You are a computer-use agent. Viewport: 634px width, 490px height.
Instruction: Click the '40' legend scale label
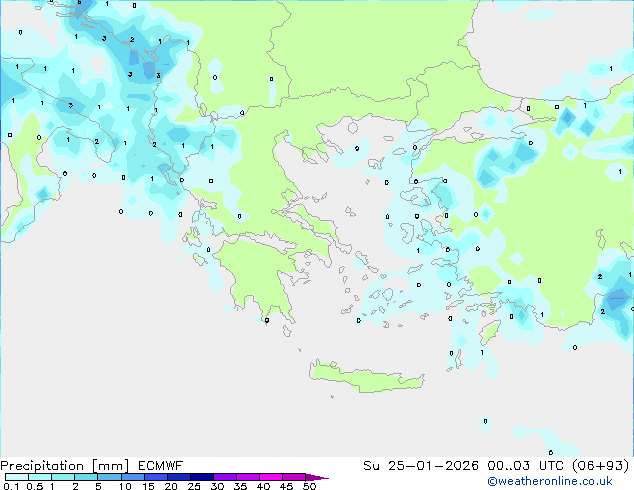263,486
